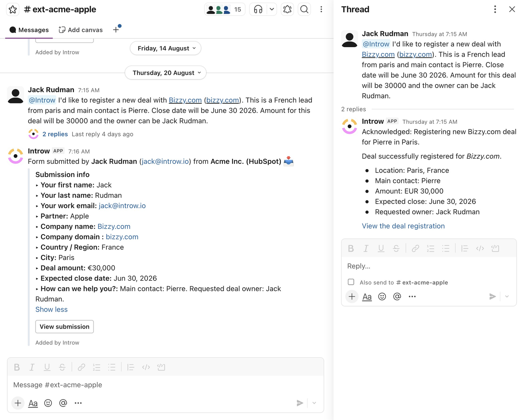
Task: Open Bizzy.com link in channel message
Action: pos(185,100)
